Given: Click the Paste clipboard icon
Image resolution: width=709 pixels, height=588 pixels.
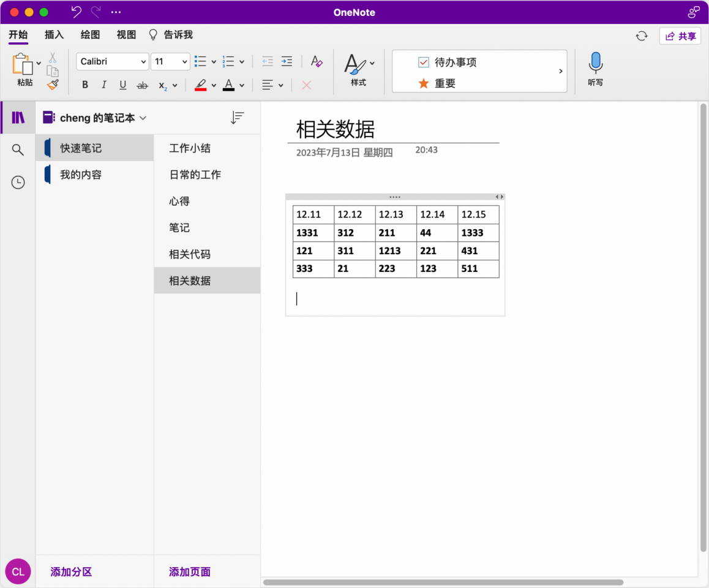Looking at the screenshot, I should 22,64.
